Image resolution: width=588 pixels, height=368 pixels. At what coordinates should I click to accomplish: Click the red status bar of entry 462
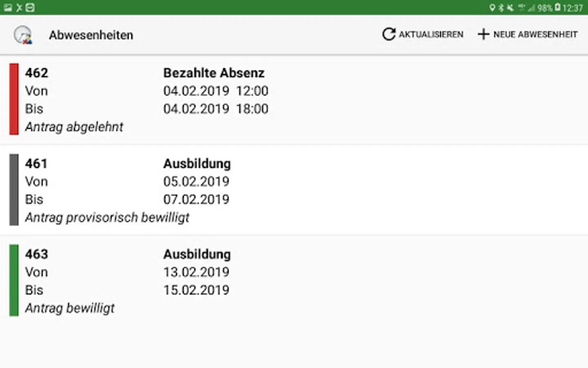(x=14, y=99)
